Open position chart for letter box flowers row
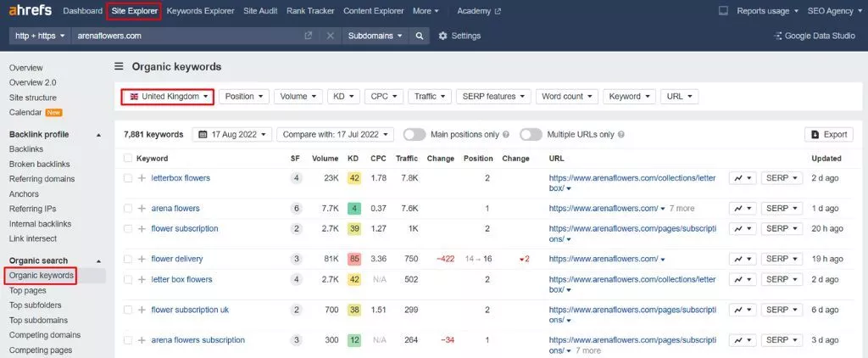The width and height of the screenshot is (868, 358). [x=743, y=279]
